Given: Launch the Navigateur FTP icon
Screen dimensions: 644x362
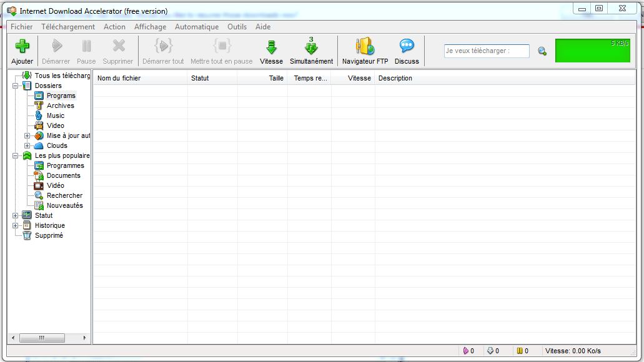Looking at the screenshot, I should coord(365,46).
